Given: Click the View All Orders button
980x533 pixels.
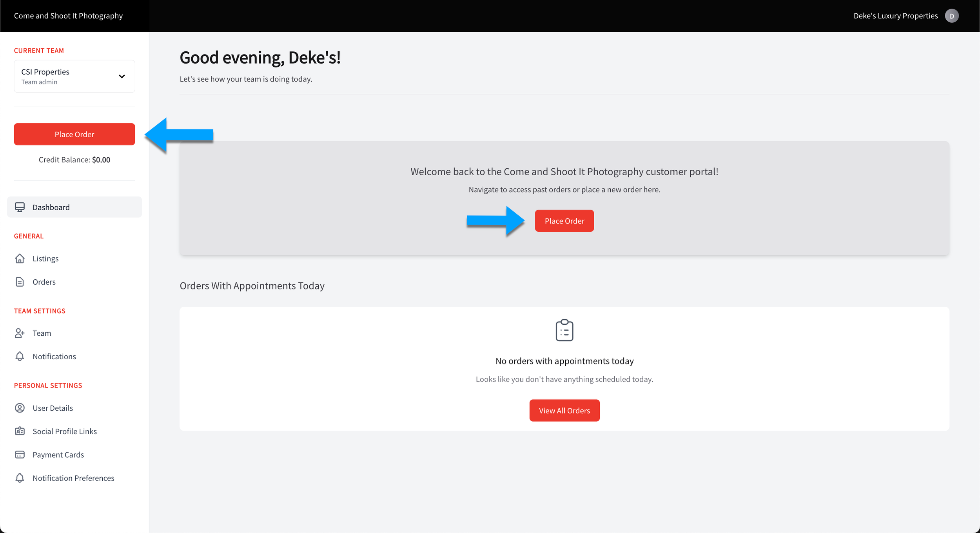Looking at the screenshot, I should [x=564, y=411].
